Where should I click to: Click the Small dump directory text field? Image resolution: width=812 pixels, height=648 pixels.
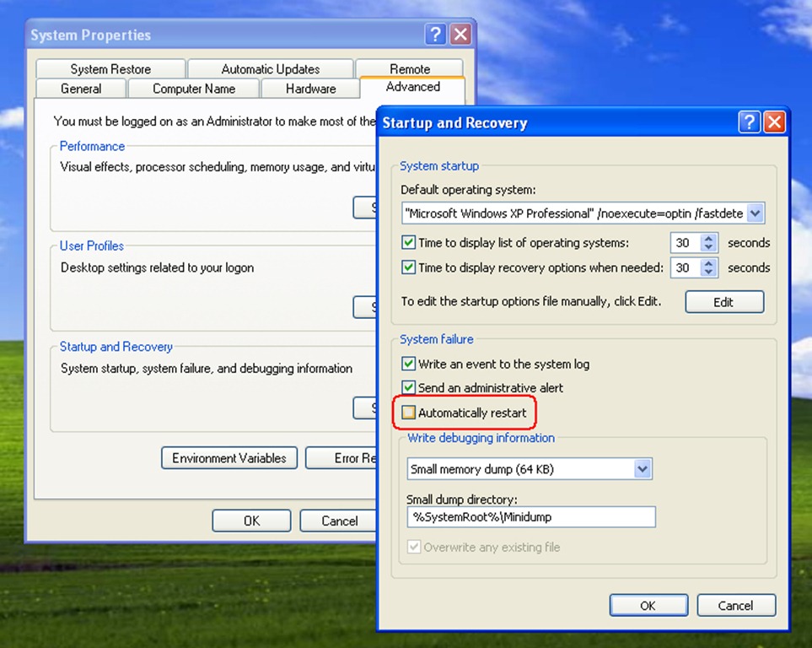tap(531, 517)
